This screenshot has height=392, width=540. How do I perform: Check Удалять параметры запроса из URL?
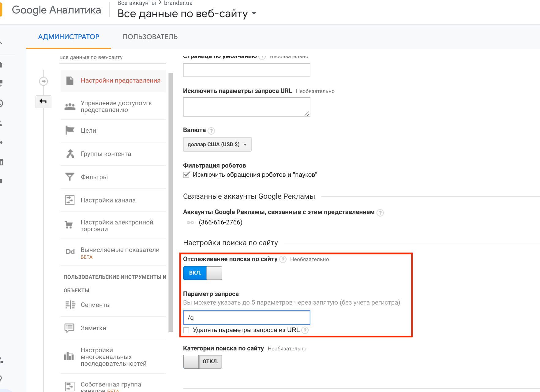point(186,330)
